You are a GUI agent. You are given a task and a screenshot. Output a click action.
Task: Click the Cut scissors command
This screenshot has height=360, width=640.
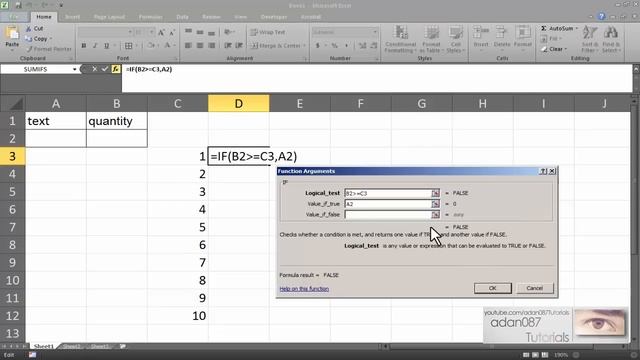pyautogui.click(x=34, y=29)
